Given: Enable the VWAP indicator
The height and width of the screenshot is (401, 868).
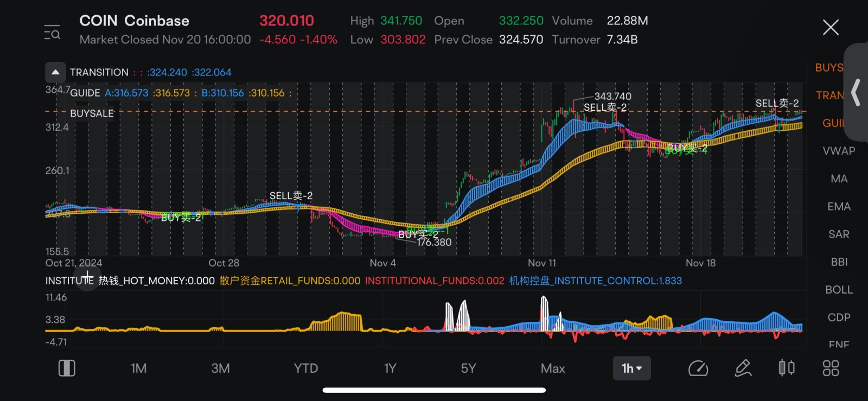Looking at the screenshot, I should point(839,151).
